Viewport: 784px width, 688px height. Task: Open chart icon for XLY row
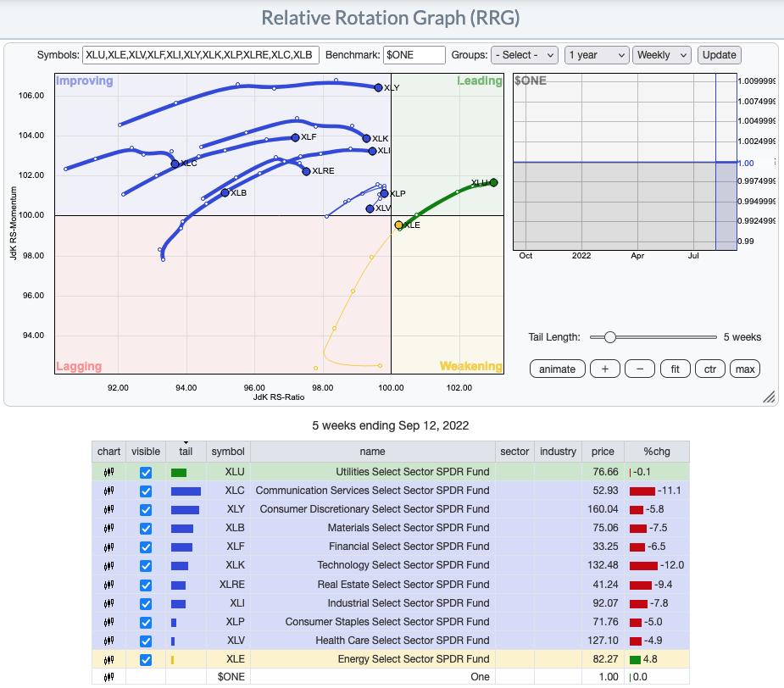(108, 509)
